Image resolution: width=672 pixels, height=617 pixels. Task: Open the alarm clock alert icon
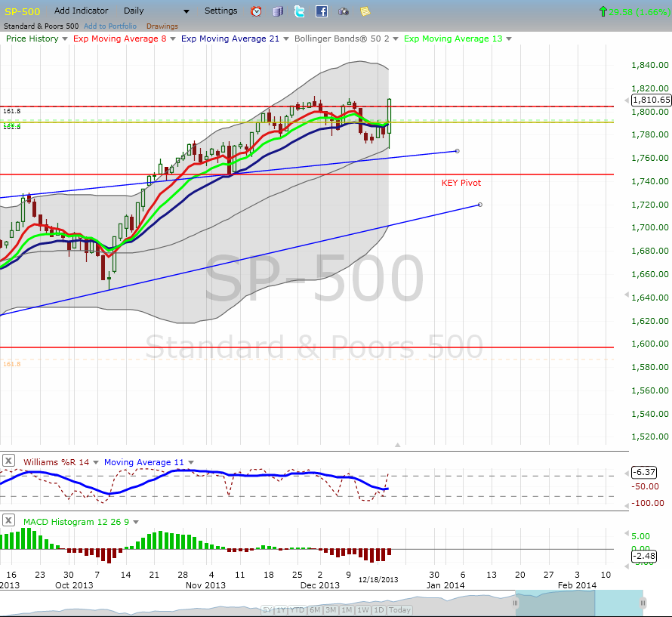pyautogui.click(x=256, y=11)
